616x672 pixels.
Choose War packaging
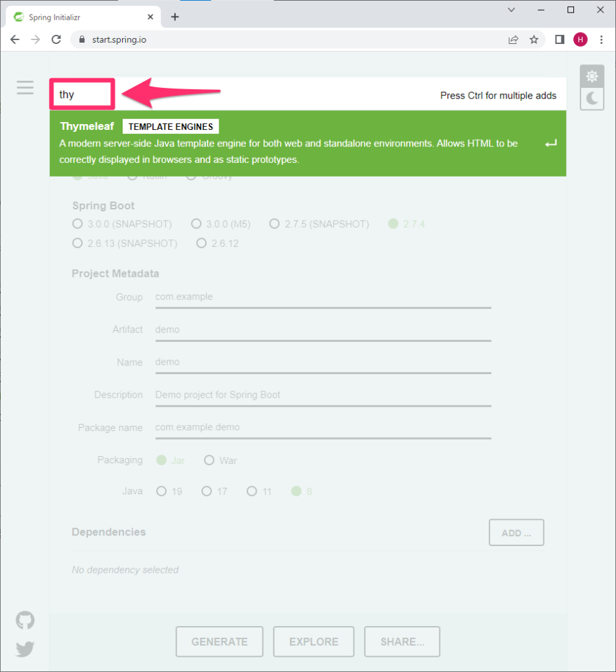(220, 460)
